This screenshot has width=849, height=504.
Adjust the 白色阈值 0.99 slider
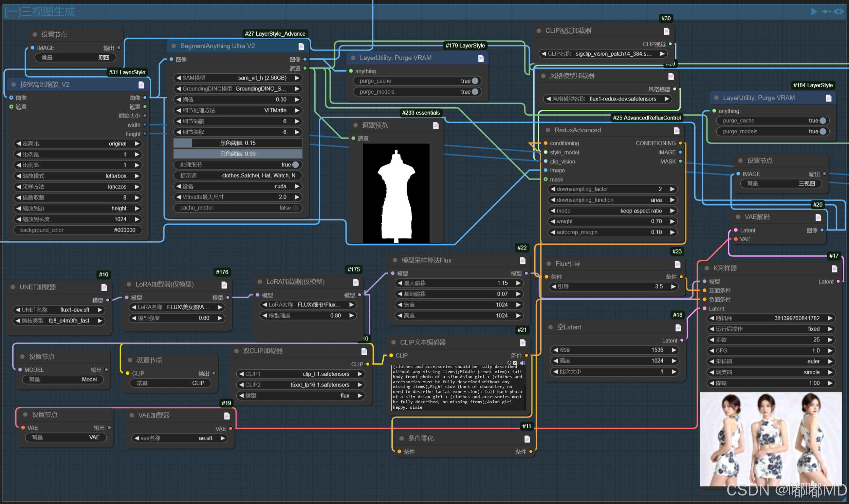click(237, 154)
